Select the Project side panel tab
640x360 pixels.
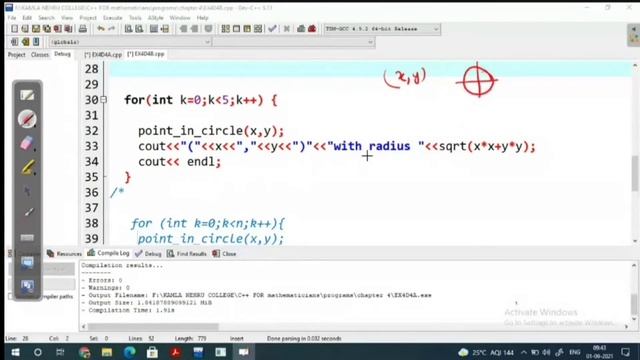17,54
